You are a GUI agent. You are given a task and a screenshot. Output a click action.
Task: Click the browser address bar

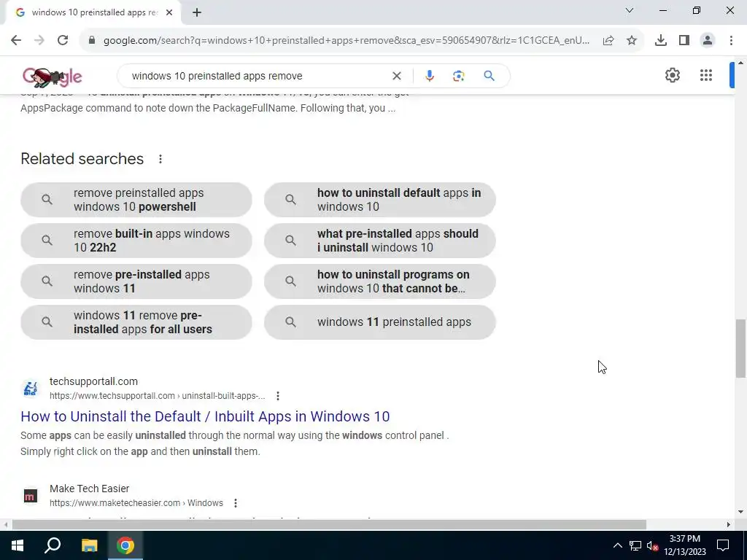pyautogui.click(x=347, y=41)
